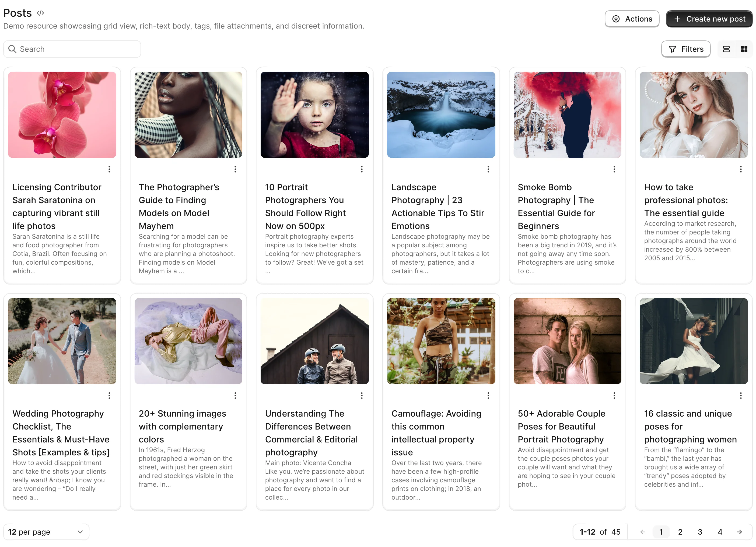The width and height of the screenshot is (756, 547).
Task: Open options menu for Camouflage post
Action: (488, 395)
